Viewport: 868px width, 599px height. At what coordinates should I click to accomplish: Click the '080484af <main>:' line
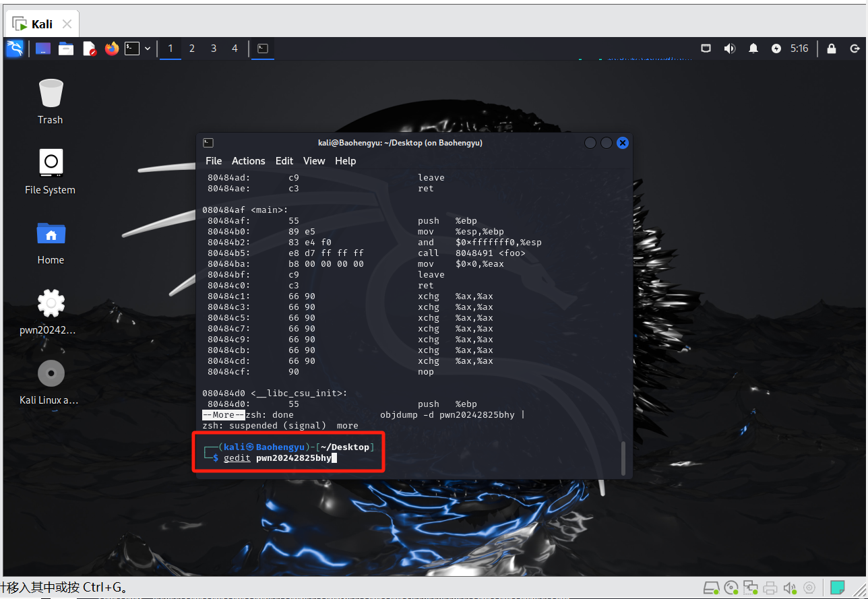tap(245, 210)
